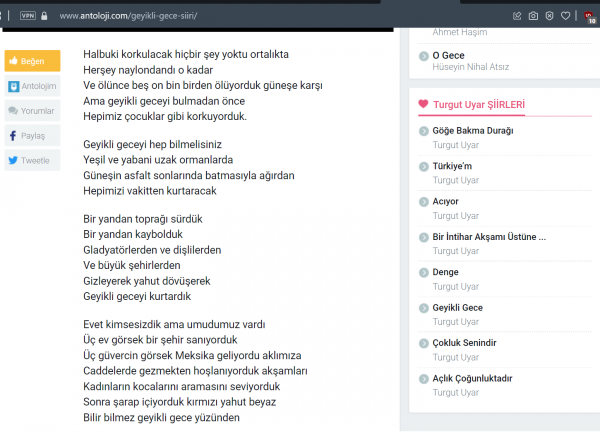Click Turgut Uyar under Acıyor
Image resolution: width=600 pixels, height=432 pixels.
456,216
